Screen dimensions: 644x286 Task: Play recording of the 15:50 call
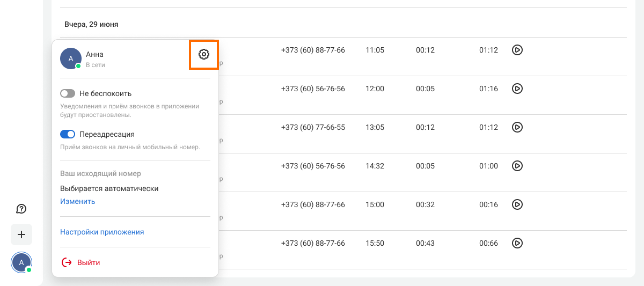pyautogui.click(x=517, y=243)
